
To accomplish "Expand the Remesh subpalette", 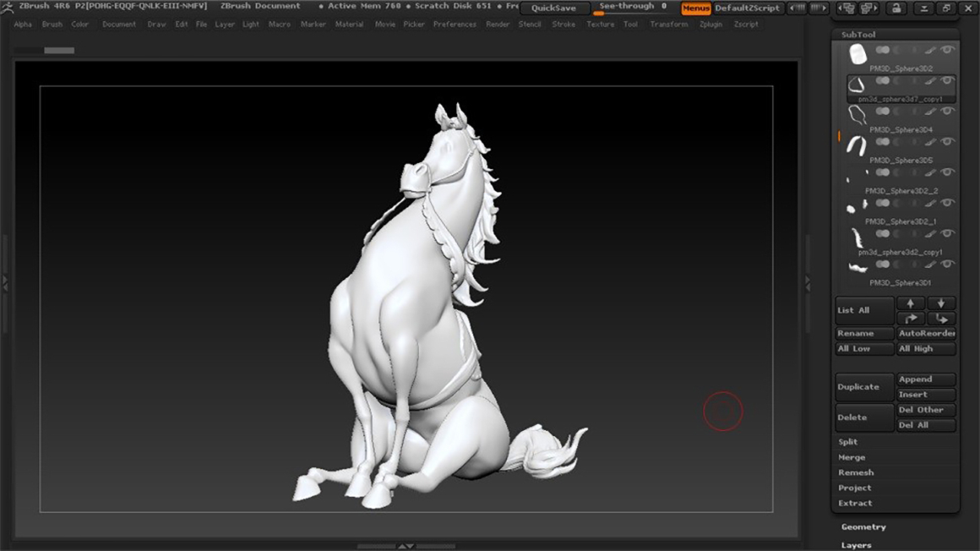I will pyautogui.click(x=855, y=472).
